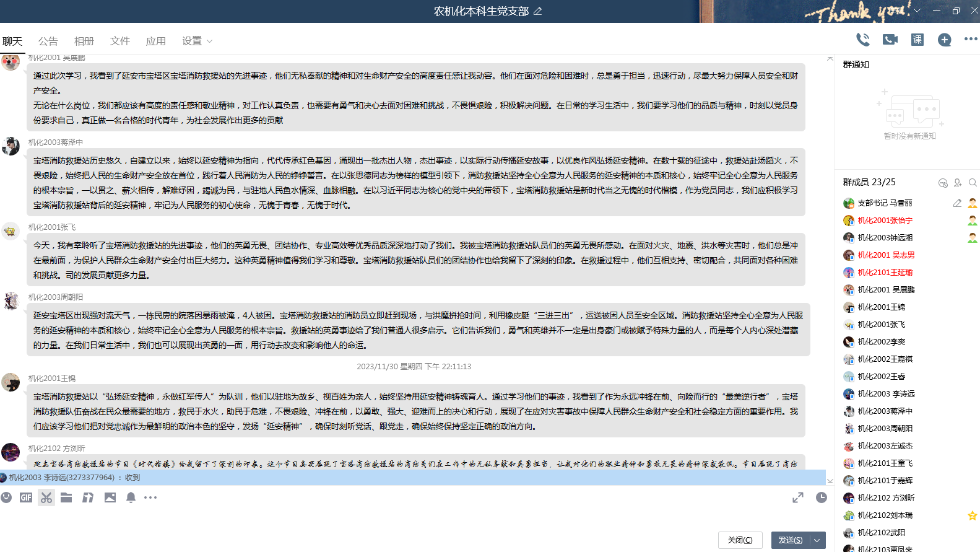Open the GIF sticker panel
The height and width of the screenshot is (552, 980).
click(26, 497)
